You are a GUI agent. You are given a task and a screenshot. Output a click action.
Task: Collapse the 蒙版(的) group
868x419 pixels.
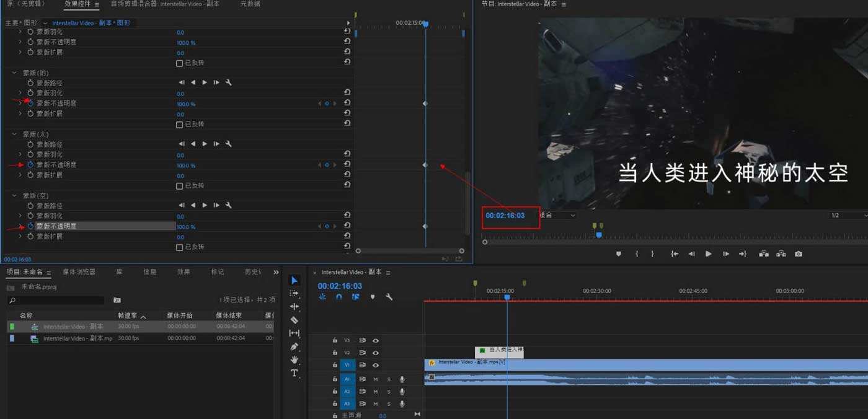(x=14, y=73)
